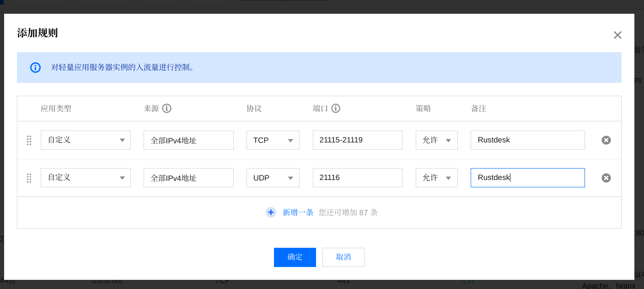Open the 来源 tooltip info icon
The image size is (644, 289).
pyautogui.click(x=167, y=108)
